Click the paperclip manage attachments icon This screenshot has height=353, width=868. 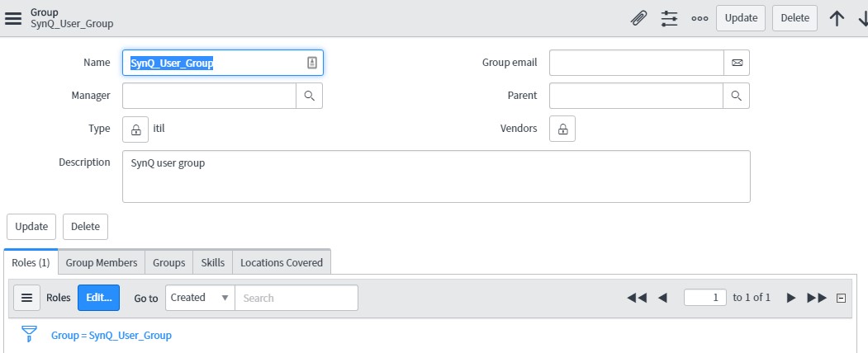(639, 18)
